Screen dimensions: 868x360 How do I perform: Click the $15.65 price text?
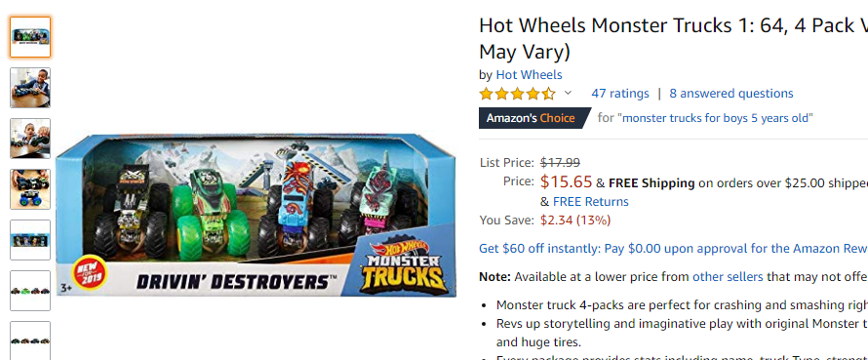tap(566, 181)
